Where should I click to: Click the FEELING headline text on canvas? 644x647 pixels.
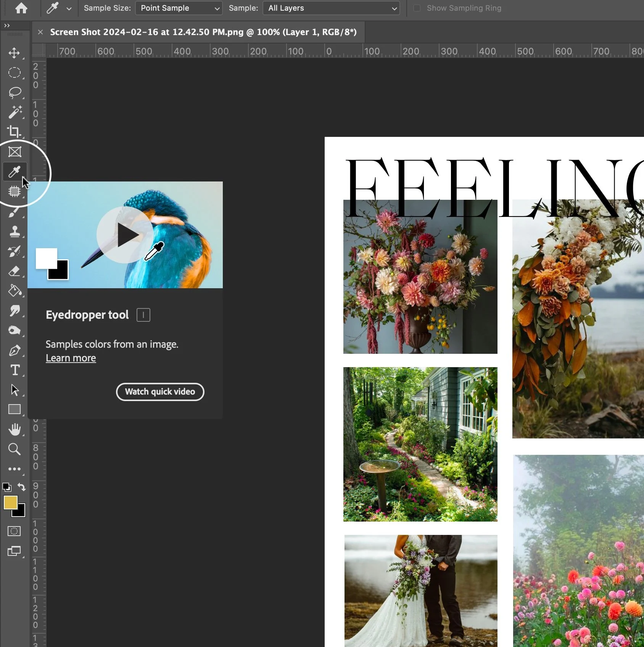click(494, 188)
